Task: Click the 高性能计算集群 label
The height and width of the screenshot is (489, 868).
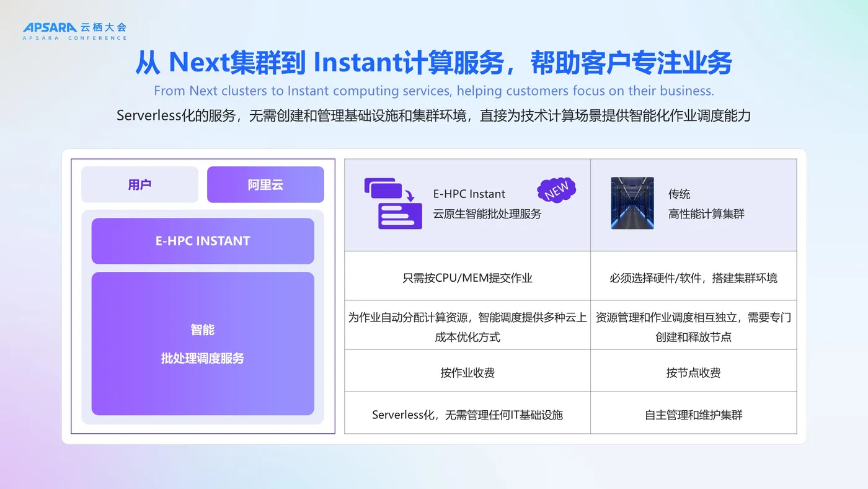Action: click(x=706, y=214)
